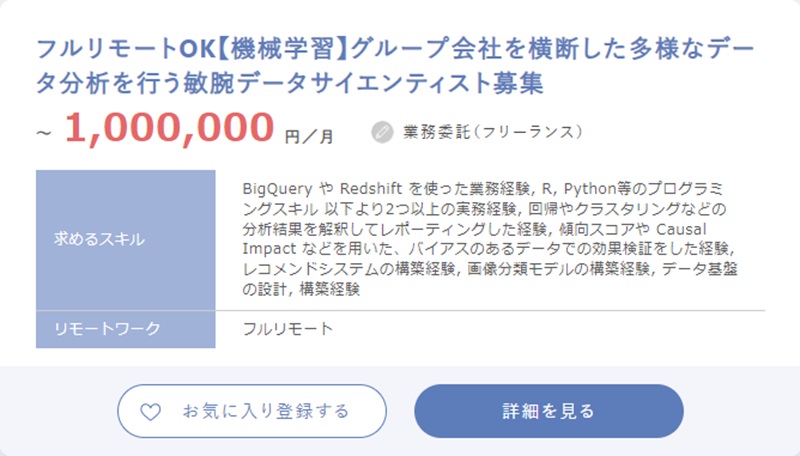Click the pencil icon beside 業務委託
The width and height of the screenshot is (800, 456).
pyautogui.click(x=382, y=131)
